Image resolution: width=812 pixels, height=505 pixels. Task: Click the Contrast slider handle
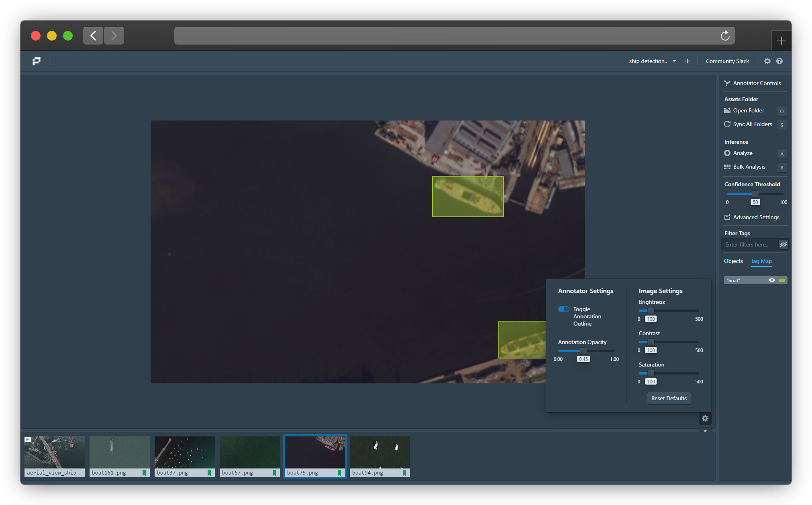click(x=651, y=342)
